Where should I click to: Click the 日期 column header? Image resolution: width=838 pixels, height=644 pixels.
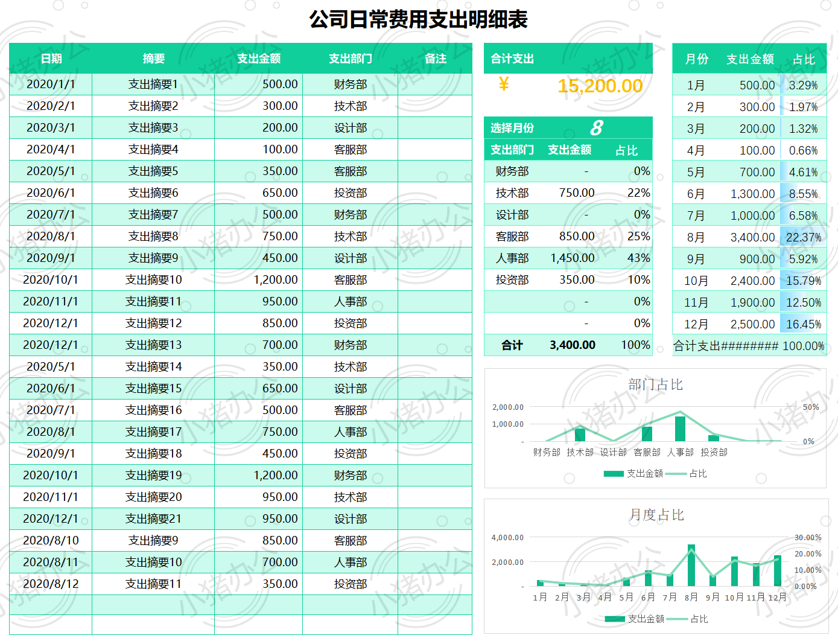coord(51,59)
